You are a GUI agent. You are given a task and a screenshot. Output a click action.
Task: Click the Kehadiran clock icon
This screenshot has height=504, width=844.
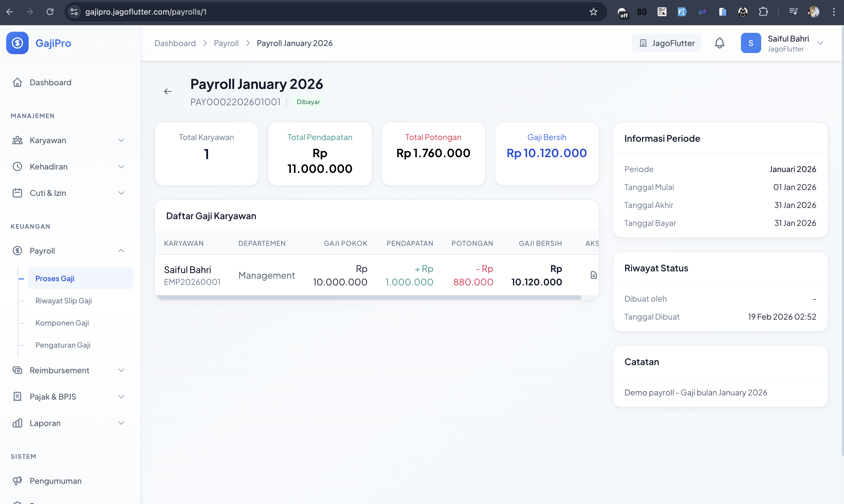point(17,167)
